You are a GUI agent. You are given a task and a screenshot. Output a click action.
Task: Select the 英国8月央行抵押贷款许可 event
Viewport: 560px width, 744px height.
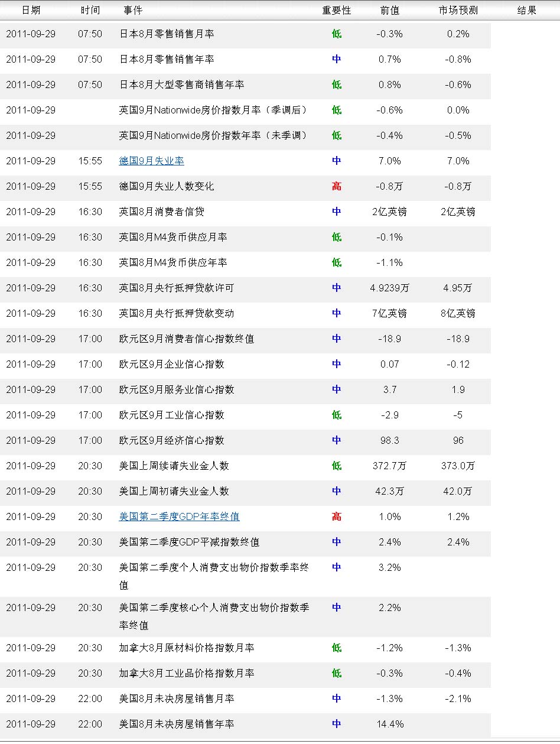177,288
